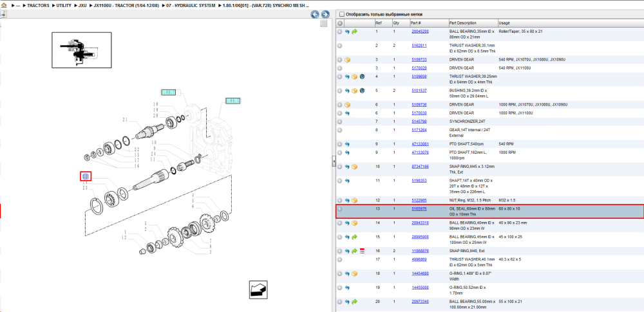Image resolution: width=644 pixels, height=312 pixels.
Task: Select the 'SNAP RING,M40, Ext' description cell
Action: pos(468,252)
